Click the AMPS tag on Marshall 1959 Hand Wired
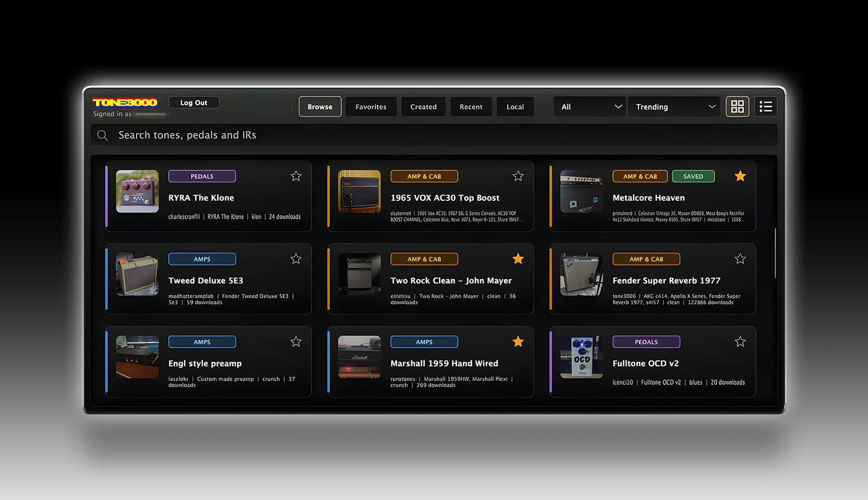 pos(424,341)
